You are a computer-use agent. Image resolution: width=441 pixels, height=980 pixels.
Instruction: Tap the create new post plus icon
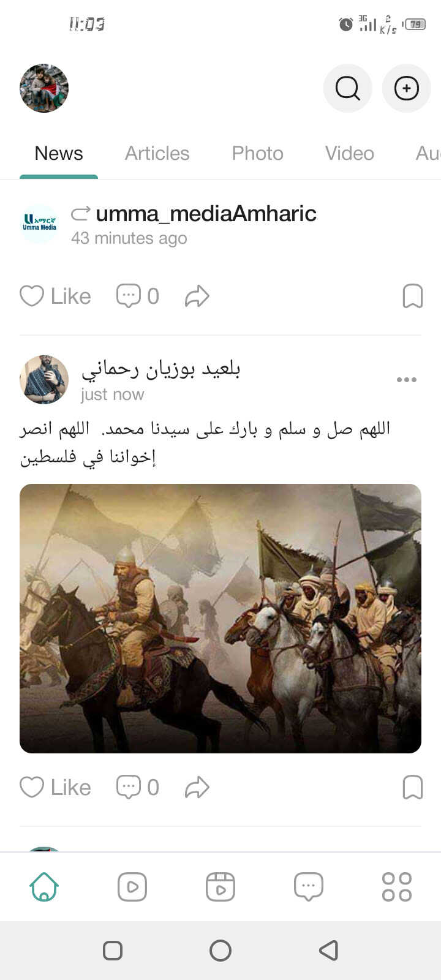[407, 88]
